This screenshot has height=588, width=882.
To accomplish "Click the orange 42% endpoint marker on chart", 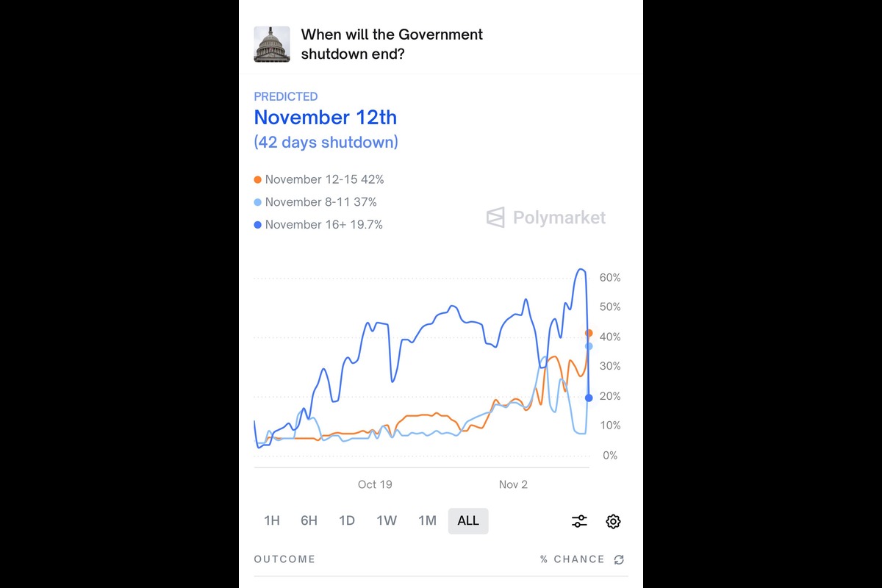I will 589,332.
